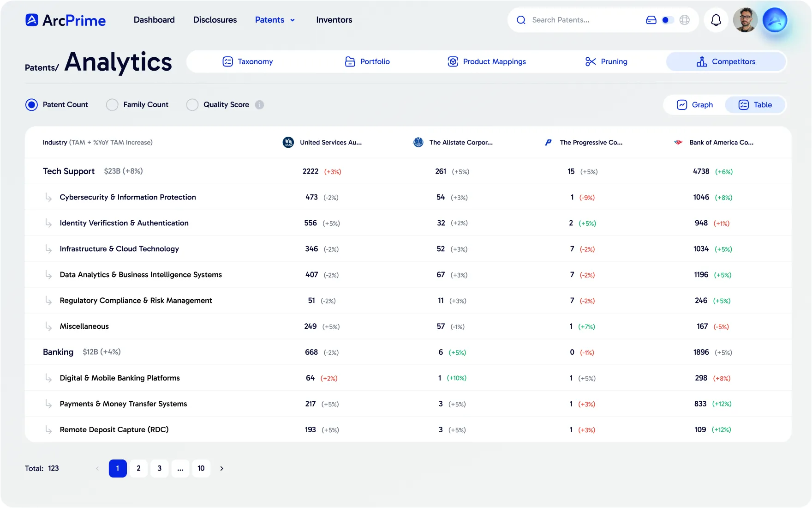Open the blue ArcPrime assistant orb
The height and width of the screenshot is (508, 812).
tap(775, 20)
